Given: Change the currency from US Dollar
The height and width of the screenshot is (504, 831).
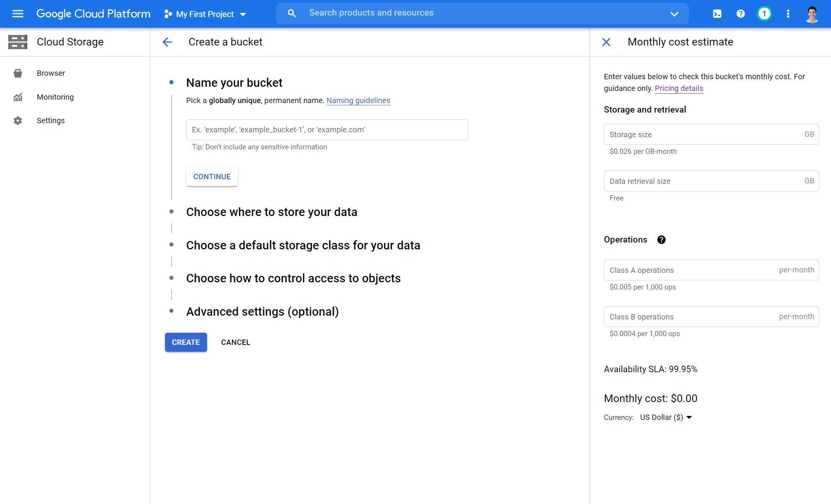Looking at the screenshot, I should coord(666,417).
